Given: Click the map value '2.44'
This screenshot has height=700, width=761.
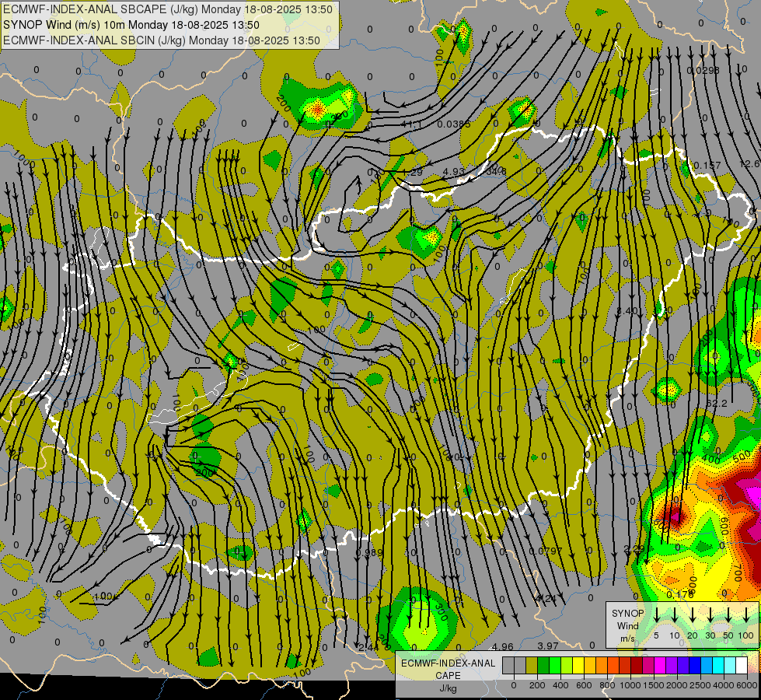Looking at the screenshot, I should point(368,648).
